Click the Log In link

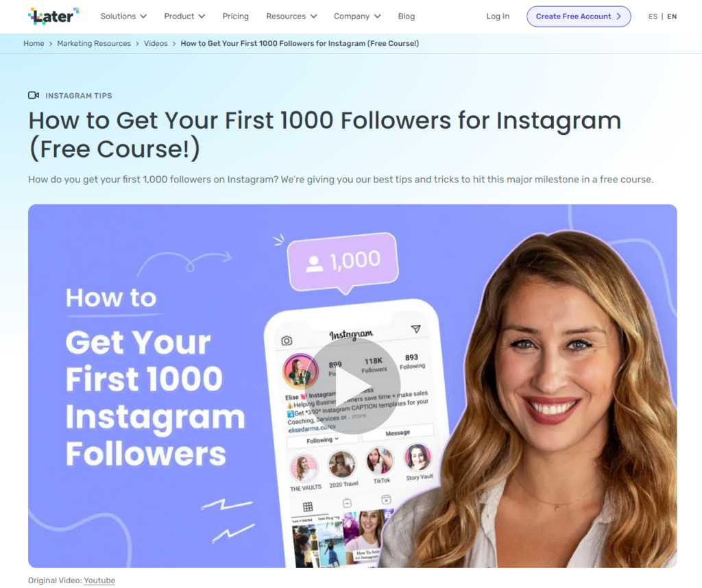click(x=498, y=16)
